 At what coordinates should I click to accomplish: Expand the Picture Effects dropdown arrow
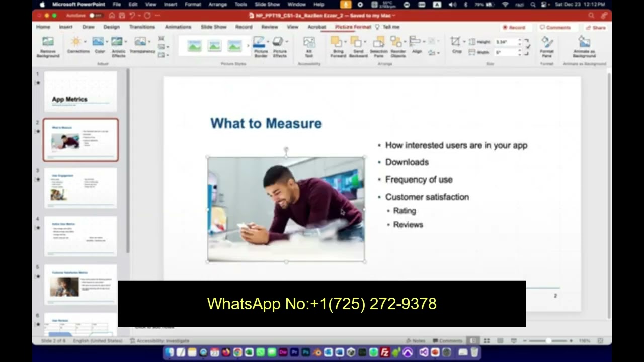(x=287, y=42)
